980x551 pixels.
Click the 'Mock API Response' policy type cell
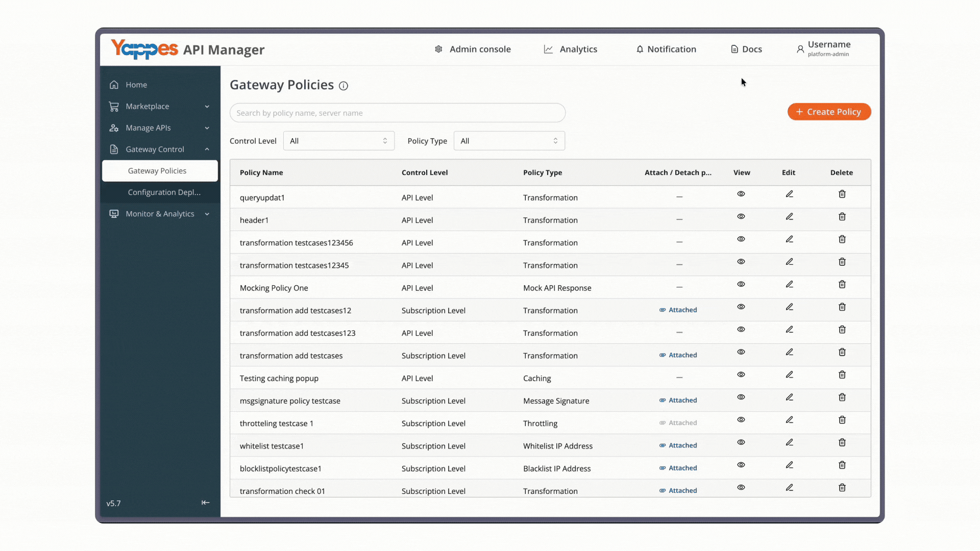(557, 288)
